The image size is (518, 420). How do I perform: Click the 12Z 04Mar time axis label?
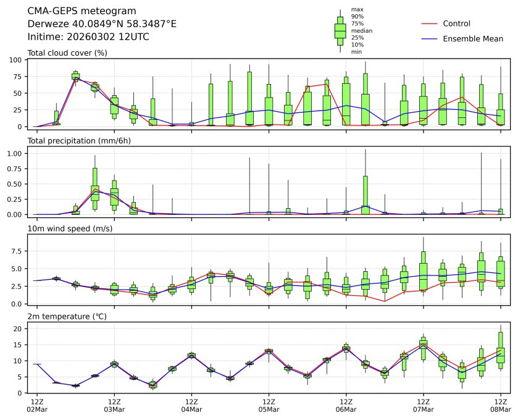pyautogui.click(x=191, y=405)
